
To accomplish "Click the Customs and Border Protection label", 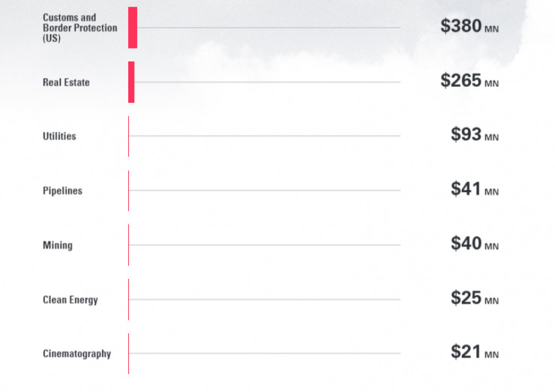I will pos(79,28).
